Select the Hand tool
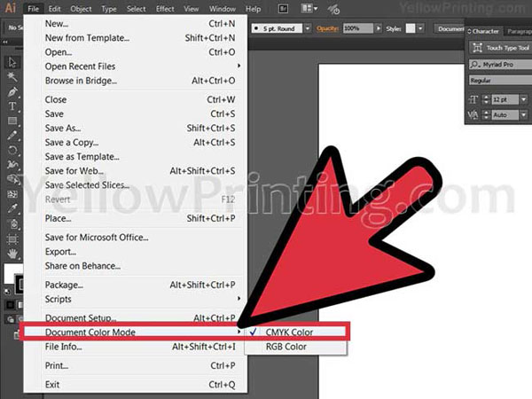 12,254
